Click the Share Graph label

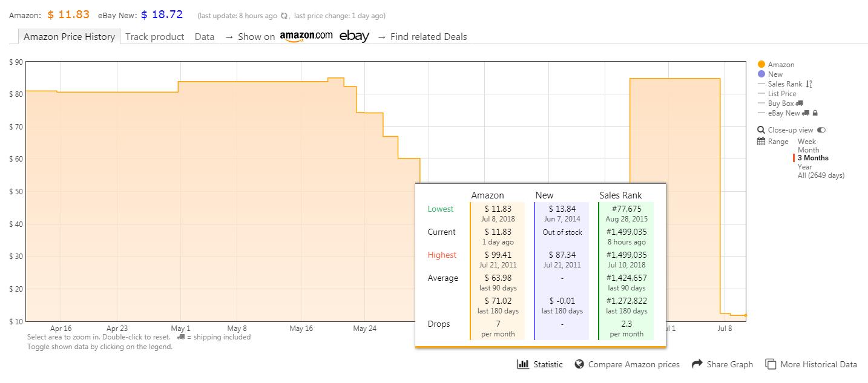pos(730,364)
